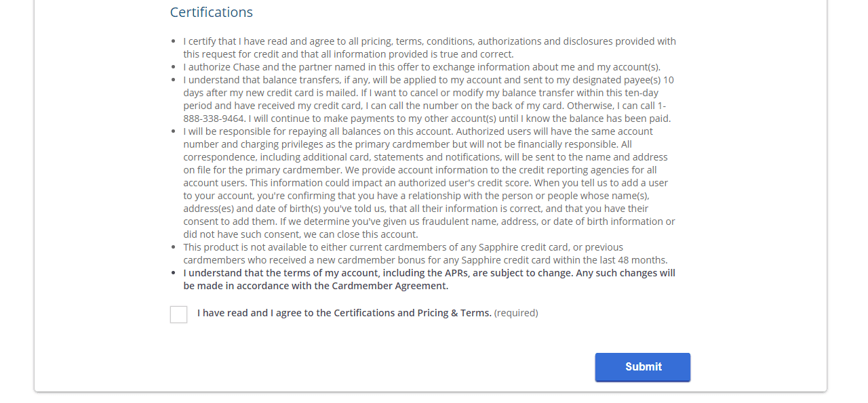This screenshot has width=868, height=403.
Task: Click the 'I certify that I have read' paragraph
Action: coord(429,47)
